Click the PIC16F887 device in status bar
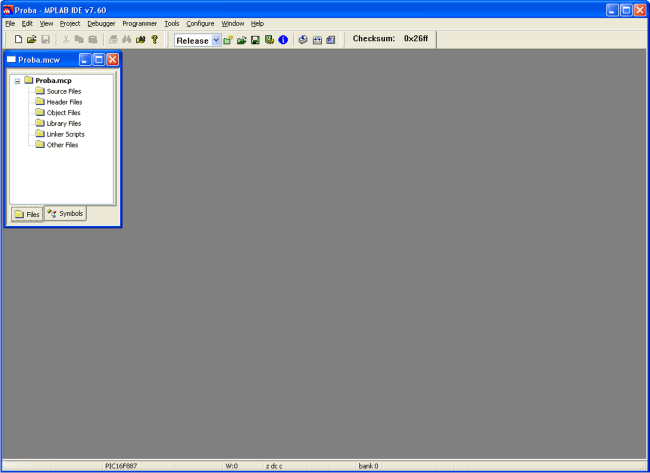This screenshot has width=650, height=473. 121,466
